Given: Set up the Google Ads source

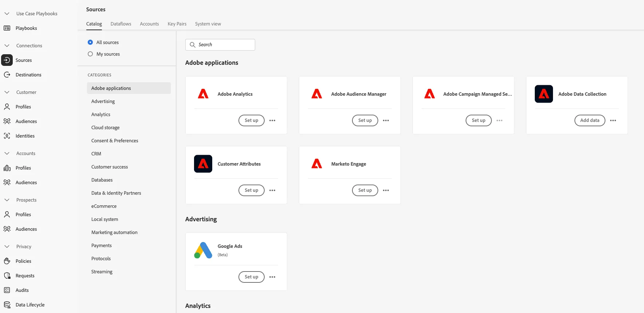Looking at the screenshot, I should click(x=252, y=277).
